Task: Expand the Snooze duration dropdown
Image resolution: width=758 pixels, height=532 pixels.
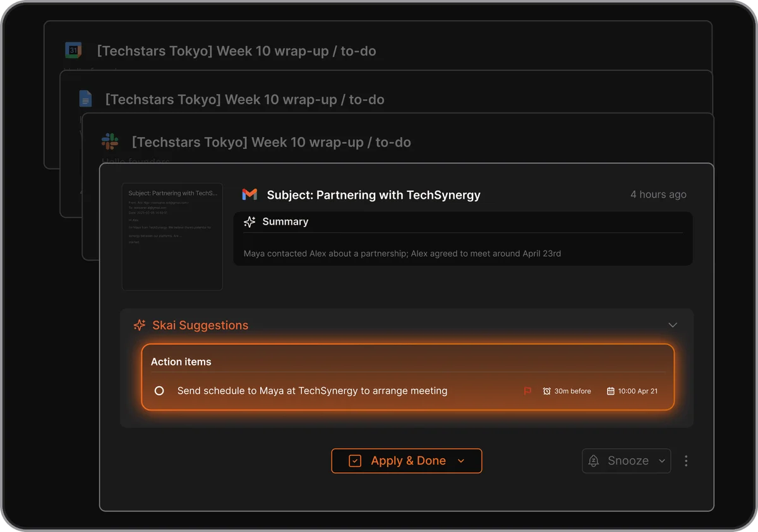Action: point(661,461)
